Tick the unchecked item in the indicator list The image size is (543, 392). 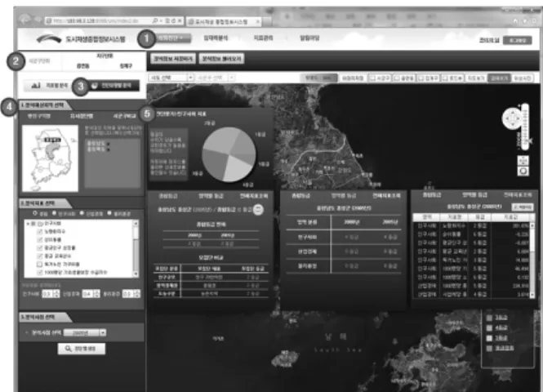click(39, 265)
